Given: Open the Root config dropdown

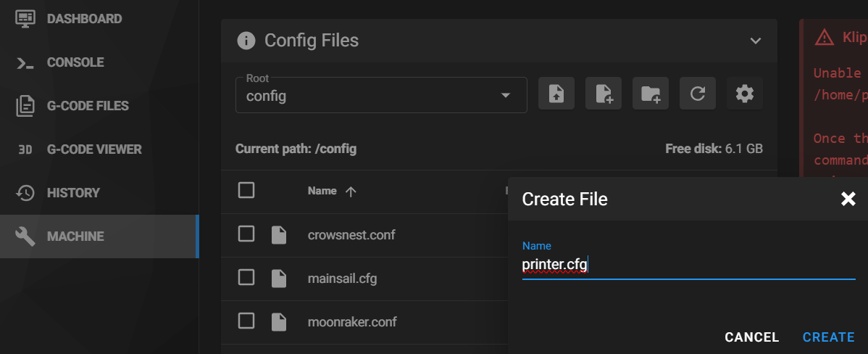Looking at the screenshot, I should pyautogui.click(x=381, y=95).
